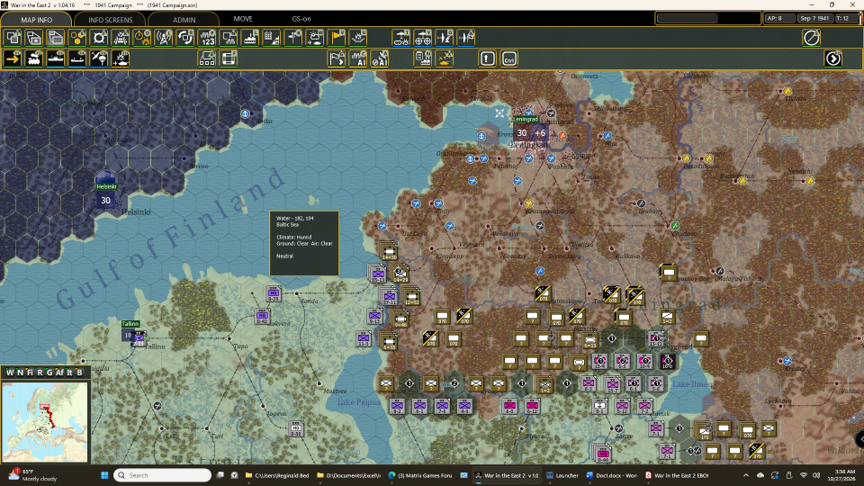Image resolution: width=864 pixels, height=486 pixels.
Task: Click the building with three squares icon
Action: click(207, 58)
